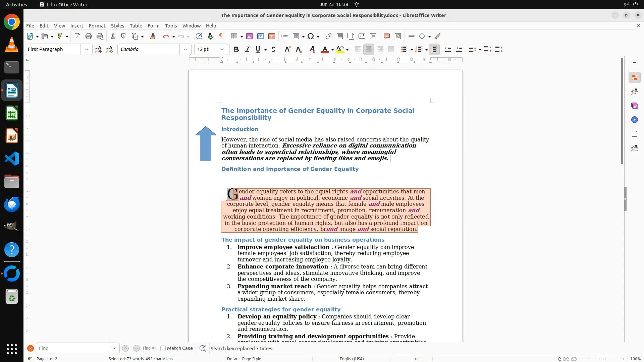Expand the paragraph style dropdown

(x=86, y=49)
